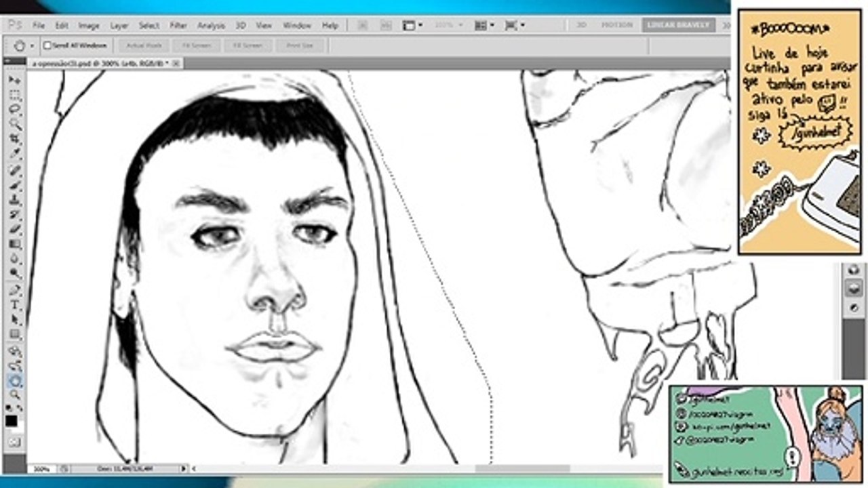Open the Layer menu
Image resolution: width=868 pixels, height=488 pixels.
click(119, 25)
